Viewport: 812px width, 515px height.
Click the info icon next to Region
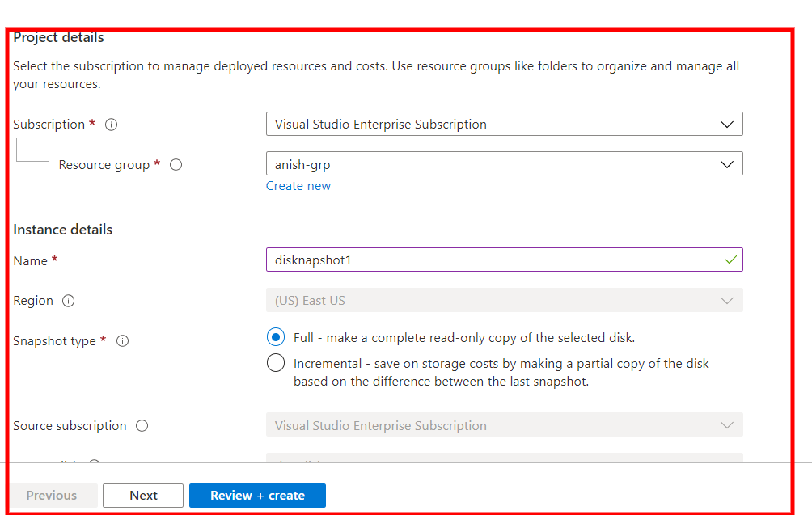69,300
